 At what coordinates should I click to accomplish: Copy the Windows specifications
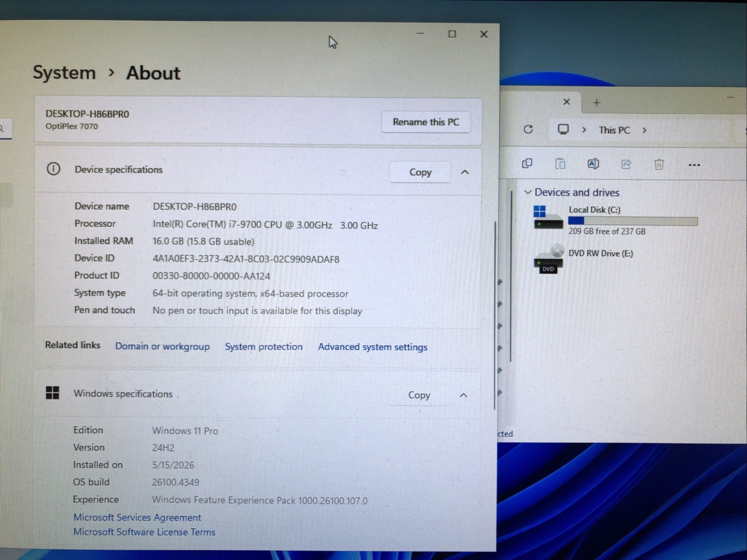click(419, 395)
